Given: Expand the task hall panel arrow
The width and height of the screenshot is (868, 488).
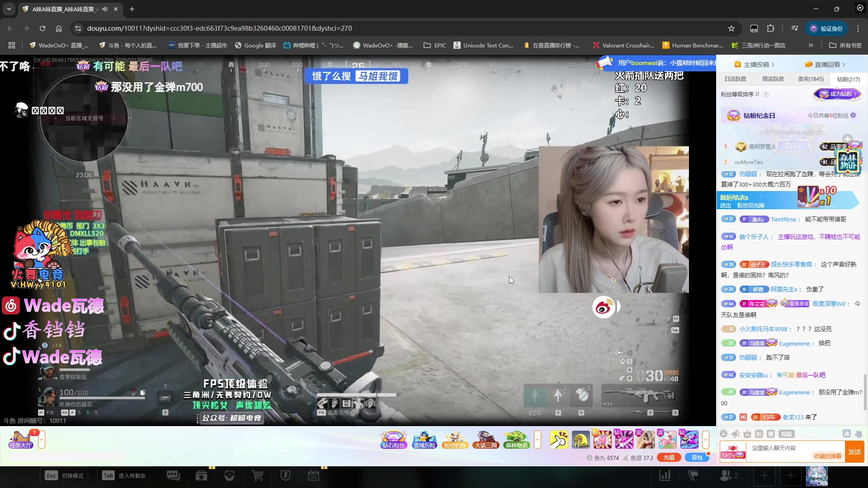Looking at the screenshot, I should [42, 440].
